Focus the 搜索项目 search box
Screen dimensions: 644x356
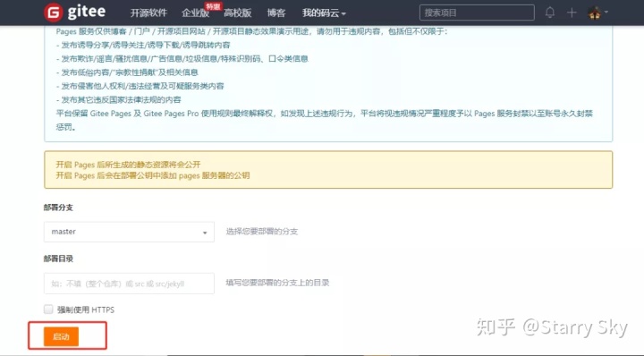[477, 13]
